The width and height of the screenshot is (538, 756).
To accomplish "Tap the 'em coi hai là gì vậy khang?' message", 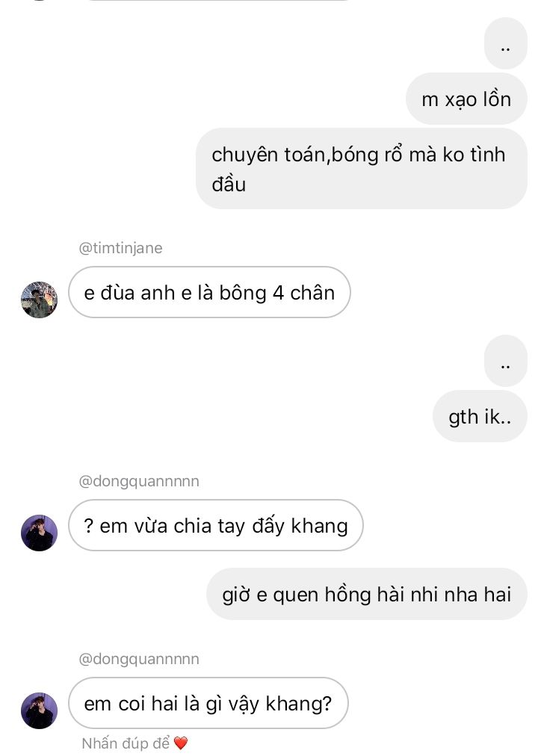I will pos(208,703).
